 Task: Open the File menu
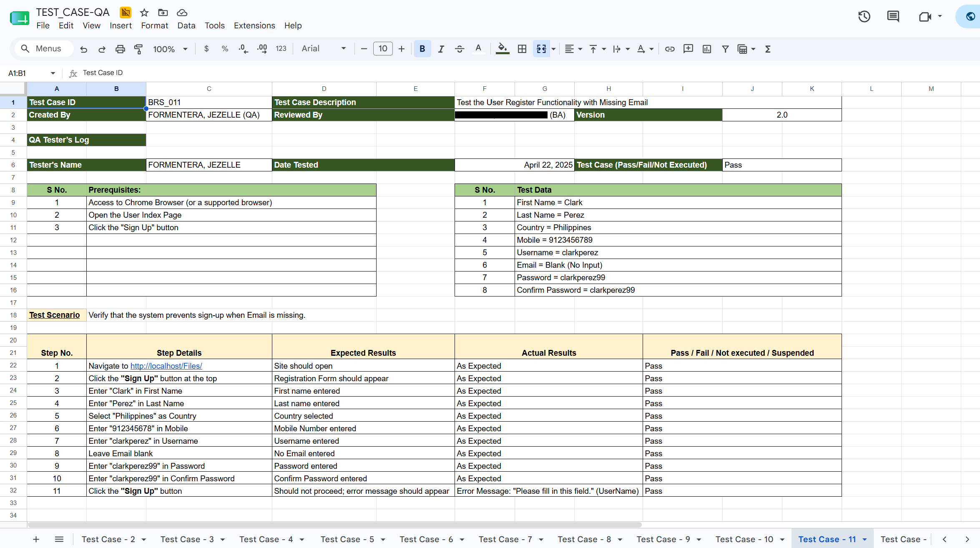pyautogui.click(x=43, y=25)
